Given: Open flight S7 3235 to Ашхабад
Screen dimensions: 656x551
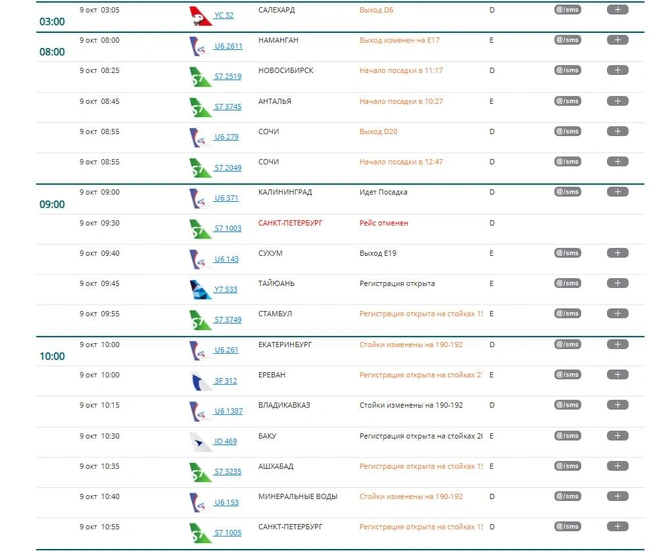Looking at the screenshot, I should coord(228,472).
